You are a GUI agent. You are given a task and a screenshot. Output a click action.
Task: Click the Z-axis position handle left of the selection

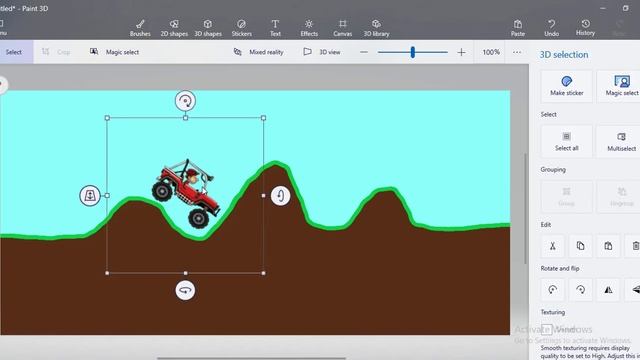click(x=90, y=196)
